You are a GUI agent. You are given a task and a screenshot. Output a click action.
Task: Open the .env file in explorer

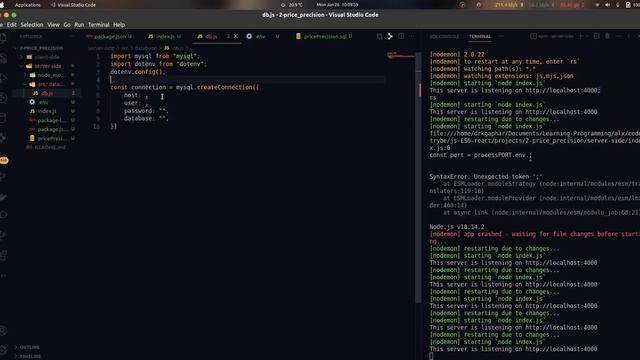(x=43, y=102)
